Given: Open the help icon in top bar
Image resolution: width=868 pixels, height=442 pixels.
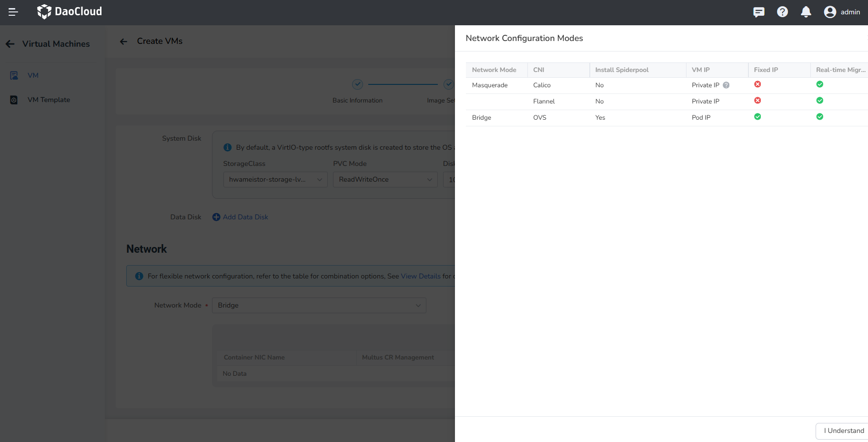Looking at the screenshot, I should point(782,12).
